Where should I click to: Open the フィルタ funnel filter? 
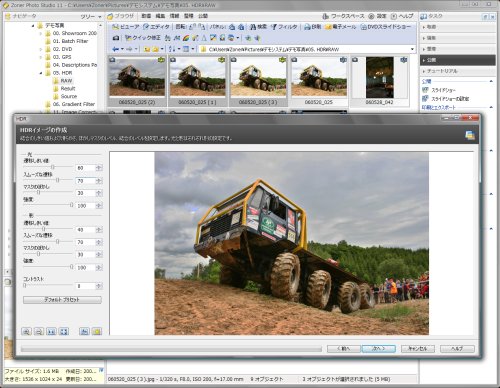(x=284, y=27)
